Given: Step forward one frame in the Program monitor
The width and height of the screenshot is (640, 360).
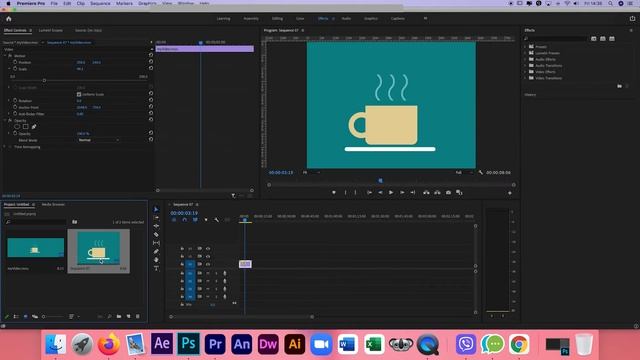Looking at the screenshot, I should 402,192.
